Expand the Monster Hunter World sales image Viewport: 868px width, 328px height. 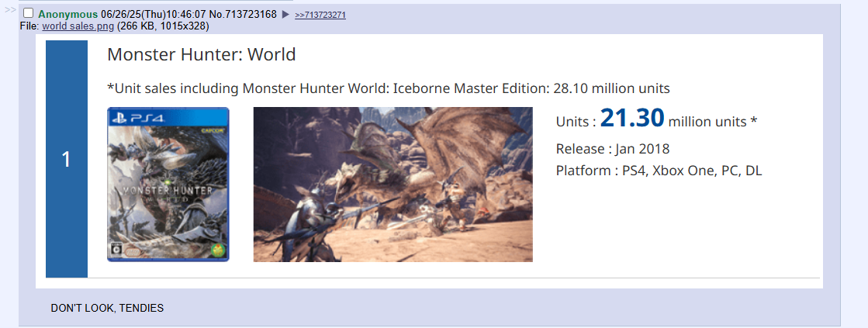coord(429,161)
